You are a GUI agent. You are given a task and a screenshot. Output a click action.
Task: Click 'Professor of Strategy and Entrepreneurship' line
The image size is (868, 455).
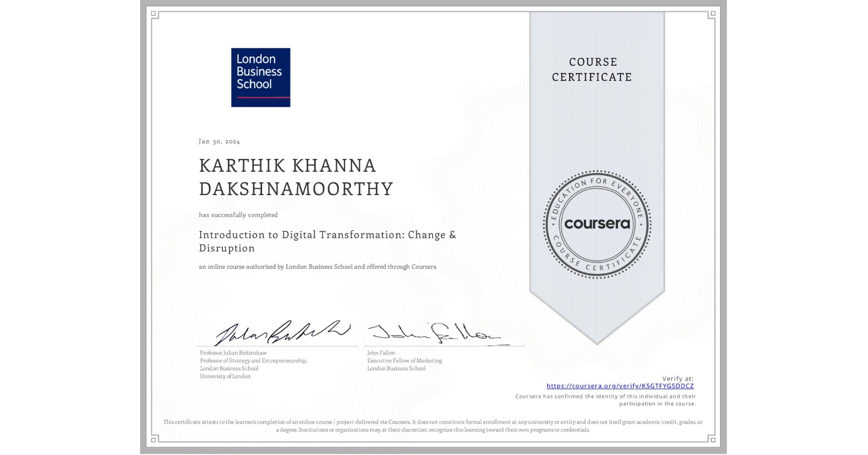click(x=254, y=361)
